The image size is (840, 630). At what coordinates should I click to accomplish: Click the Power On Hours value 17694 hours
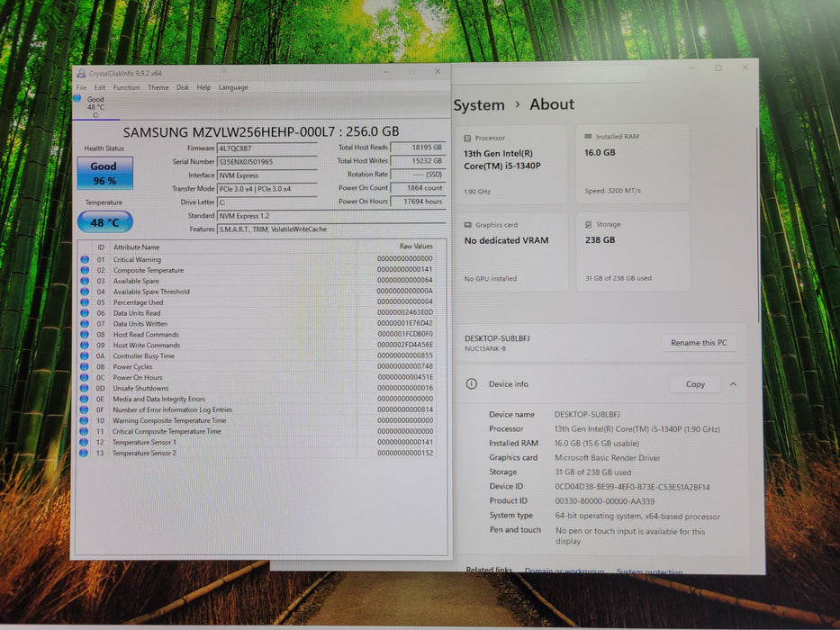[x=418, y=202]
